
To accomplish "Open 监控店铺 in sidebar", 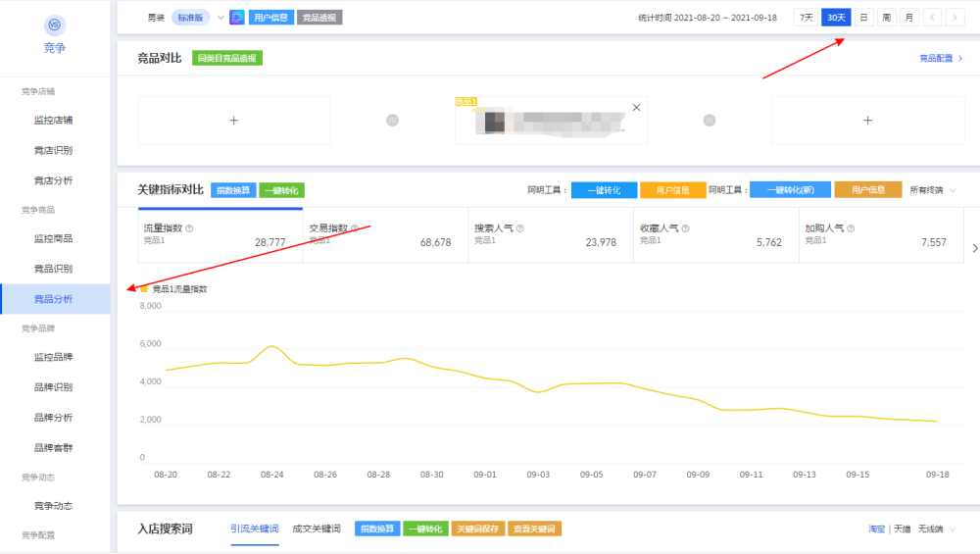I will point(54,120).
